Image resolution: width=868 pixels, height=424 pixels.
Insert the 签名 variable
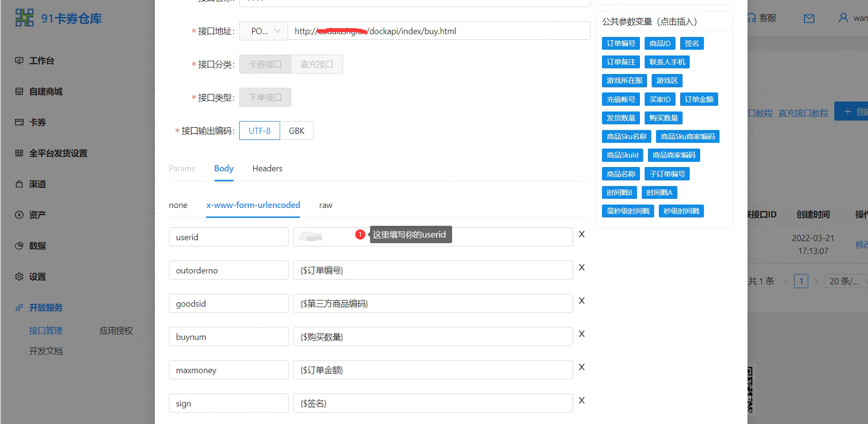(692, 43)
